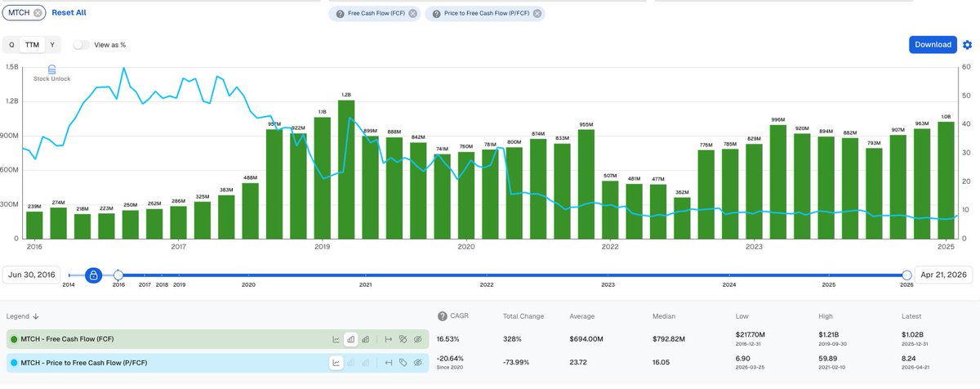Set P/FCF row to bar chart
Viewport: 980px width, 389px height.
[351, 362]
